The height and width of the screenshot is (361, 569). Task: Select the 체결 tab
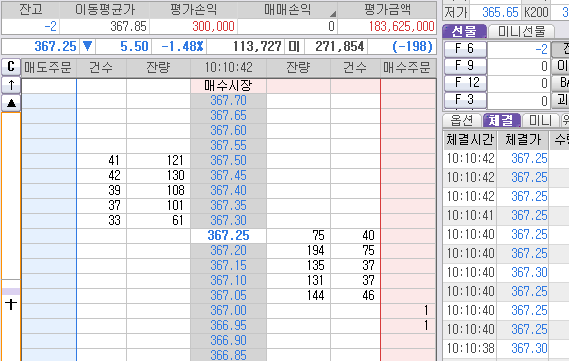point(501,120)
